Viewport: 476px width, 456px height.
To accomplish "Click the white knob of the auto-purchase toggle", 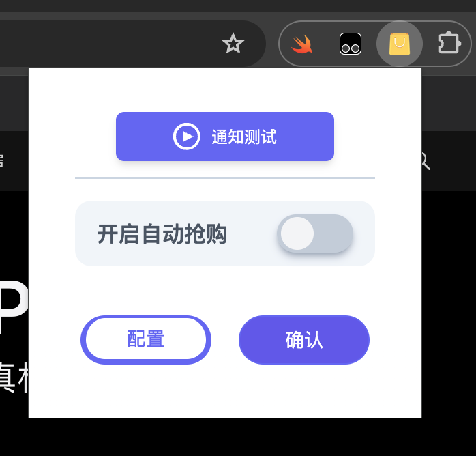I will (297, 233).
